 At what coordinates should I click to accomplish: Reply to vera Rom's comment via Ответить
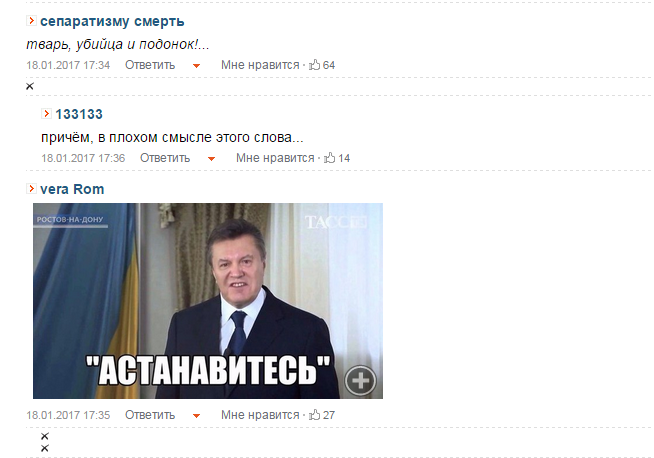[150, 415]
